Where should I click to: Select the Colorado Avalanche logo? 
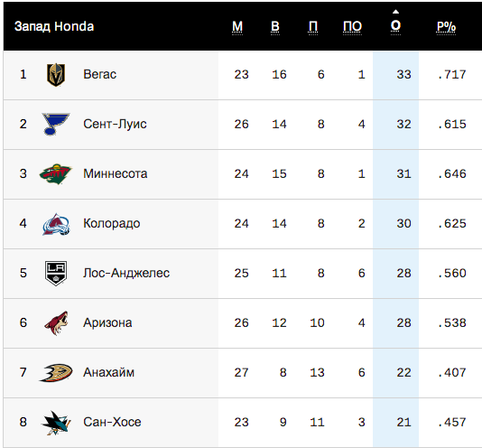[56, 224]
